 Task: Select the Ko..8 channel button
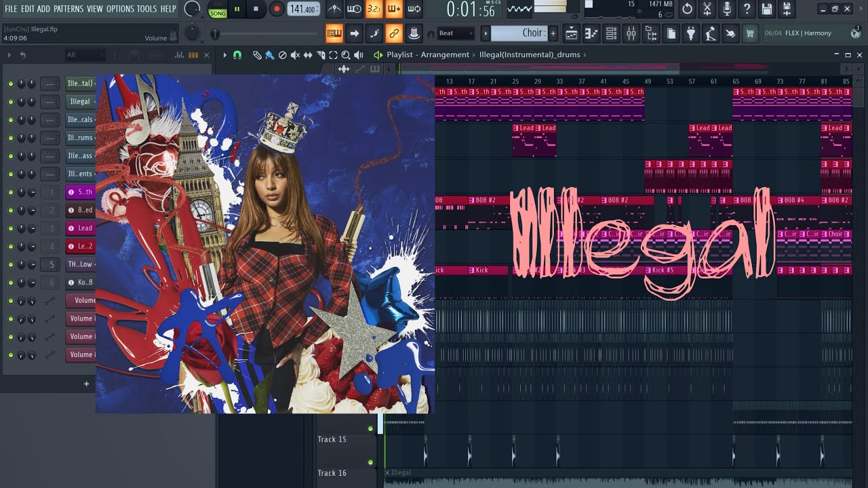click(80, 283)
